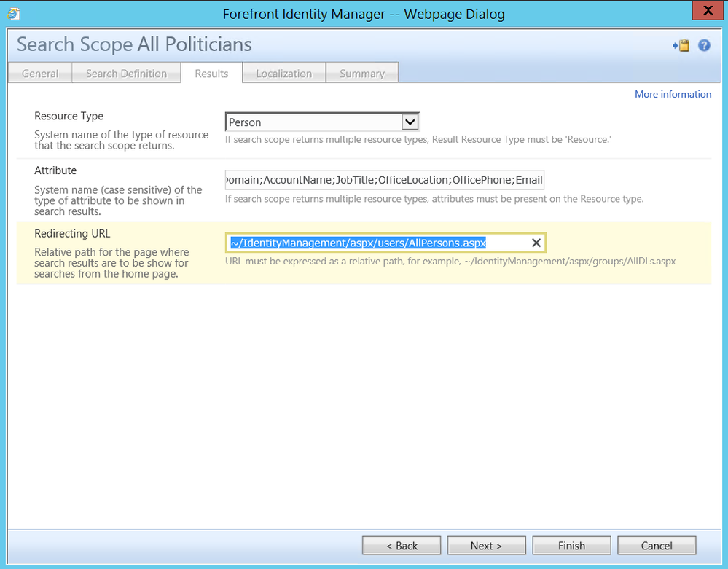Click description 'System name (case sensitive)'
The width and height of the screenshot is (728, 569).
click(118, 200)
